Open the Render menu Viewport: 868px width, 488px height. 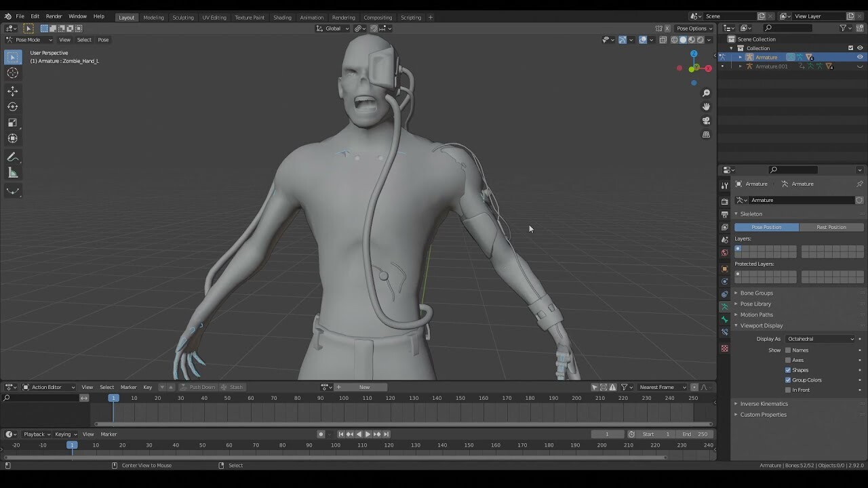(x=54, y=16)
